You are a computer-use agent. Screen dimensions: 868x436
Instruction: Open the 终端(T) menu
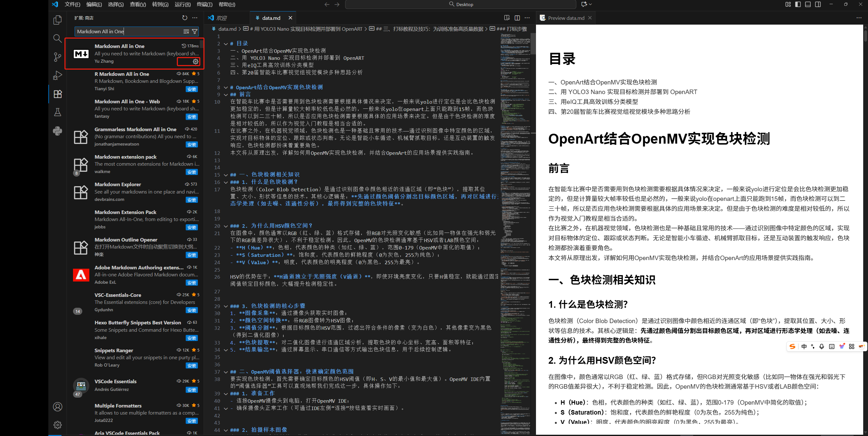point(205,4)
